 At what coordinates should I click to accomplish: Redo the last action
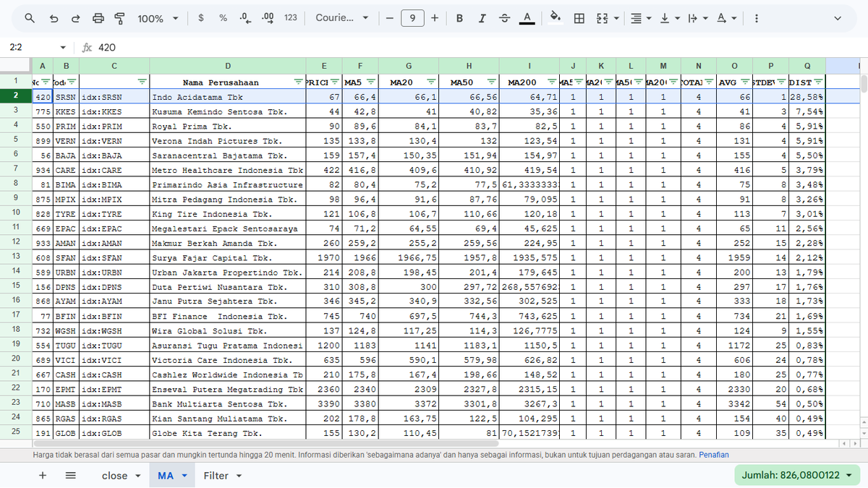pos(76,18)
